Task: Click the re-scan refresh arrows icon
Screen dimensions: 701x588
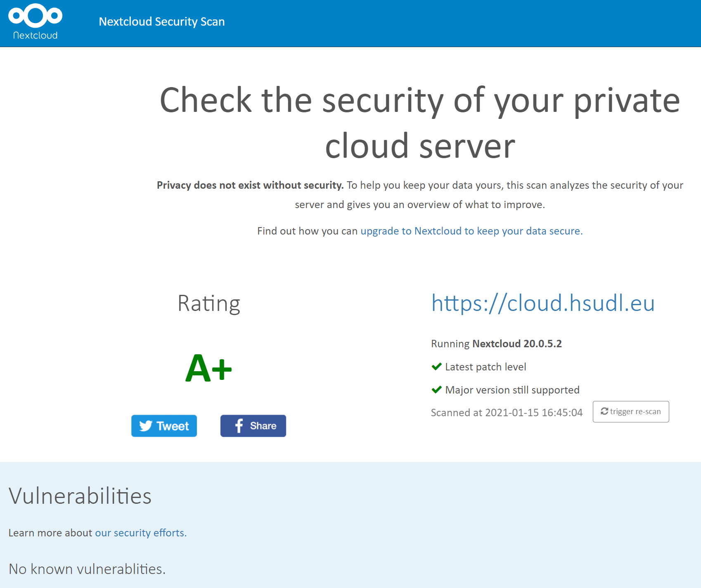Action: pos(604,411)
